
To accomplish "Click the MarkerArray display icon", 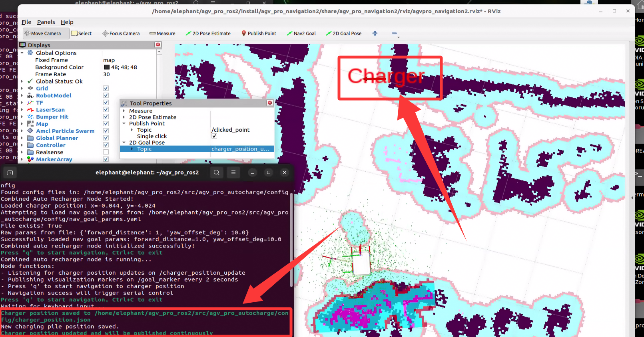I will [x=30, y=159].
